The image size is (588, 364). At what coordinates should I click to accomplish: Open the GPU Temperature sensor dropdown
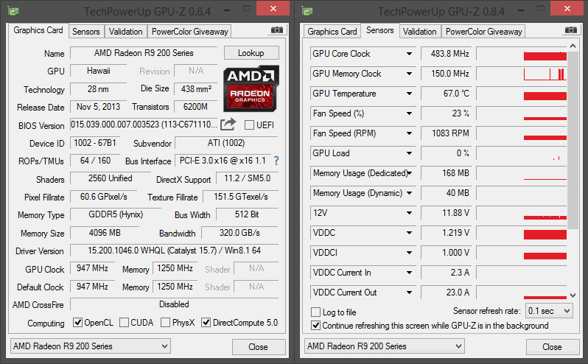409,94
